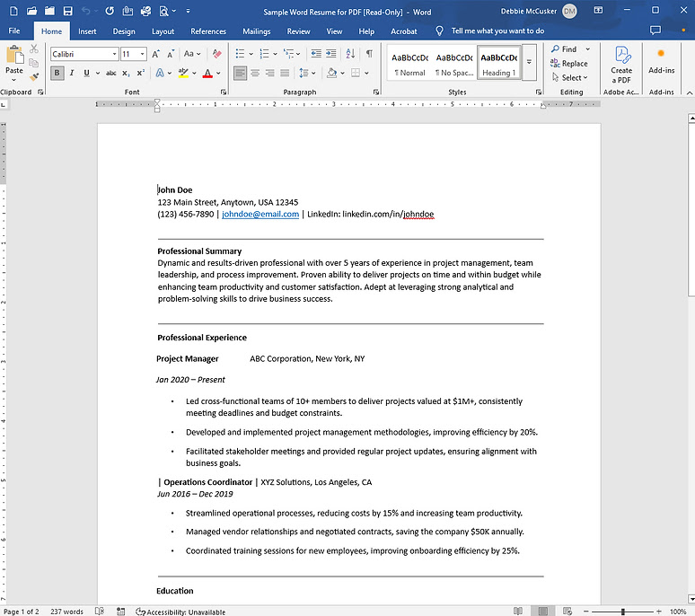Click the Redo icon in title bar
The image size is (695, 616).
[x=110, y=11]
